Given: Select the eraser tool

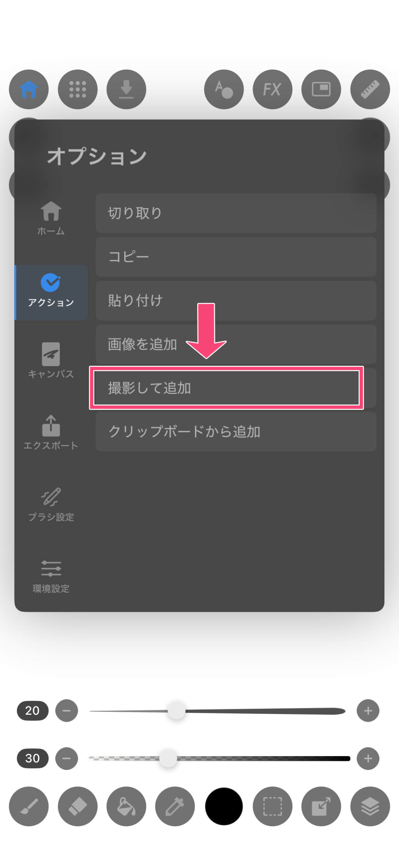Looking at the screenshot, I should [x=78, y=807].
